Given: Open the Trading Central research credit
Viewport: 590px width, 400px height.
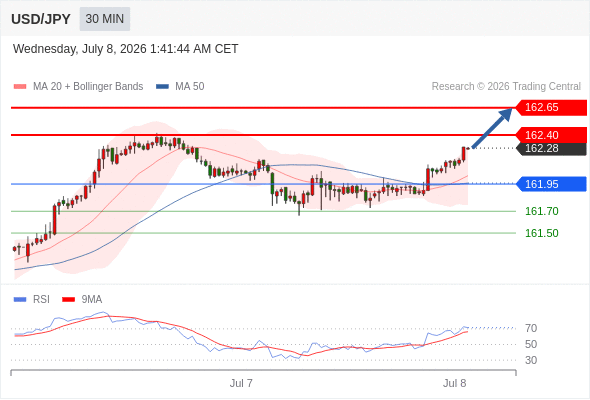Looking at the screenshot, I should (x=506, y=87).
